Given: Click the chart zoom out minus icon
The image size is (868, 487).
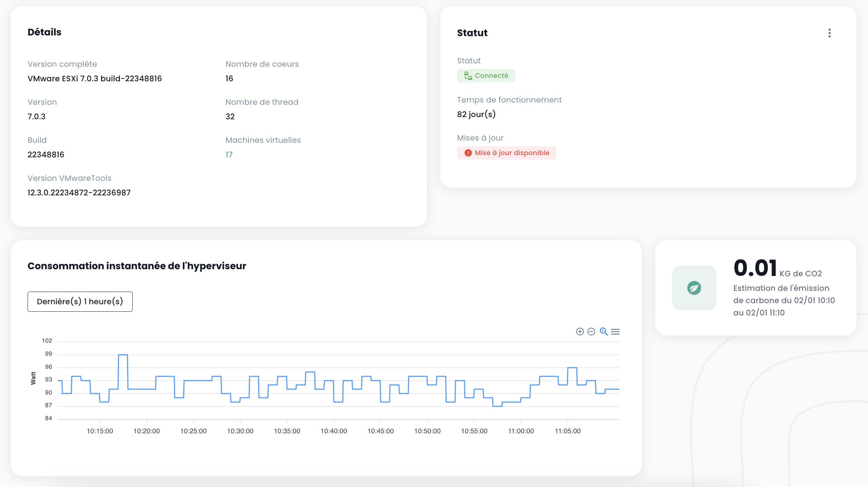Looking at the screenshot, I should coord(591,332).
